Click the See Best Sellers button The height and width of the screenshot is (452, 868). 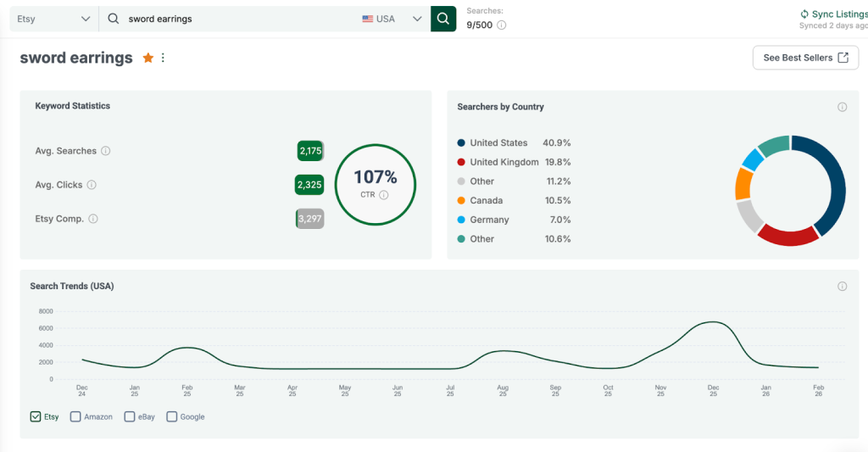pyautogui.click(x=804, y=58)
